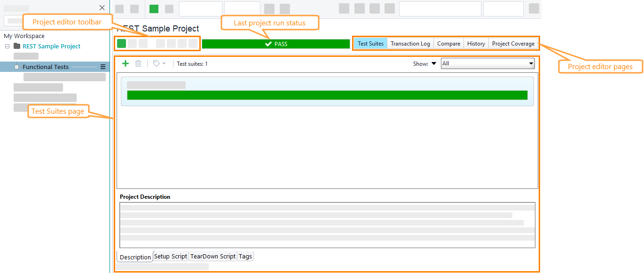Collapse the REST Sample Project tree node

(x=7, y=47)
